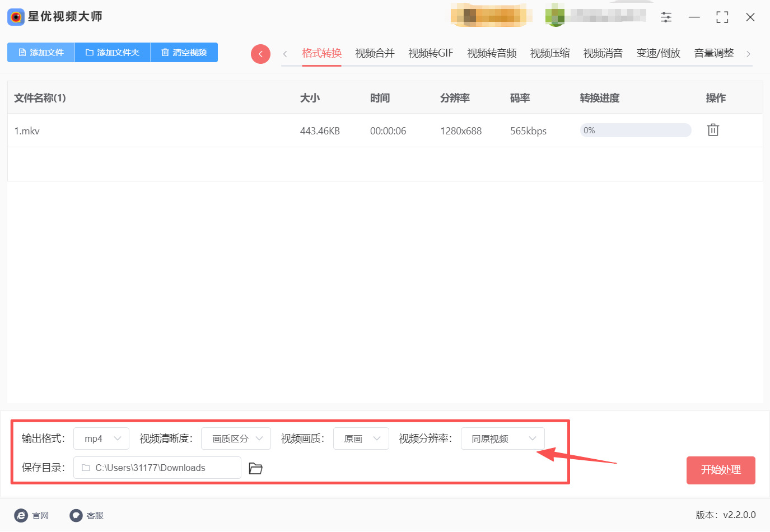This screenshot has width=770, height=532.
Task: Click the 0% conversion progress bar
Action: tap(636, 130)
